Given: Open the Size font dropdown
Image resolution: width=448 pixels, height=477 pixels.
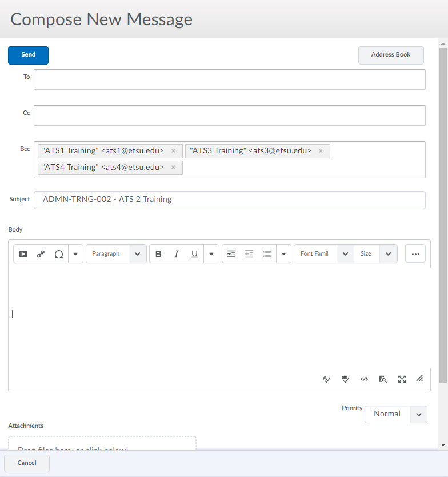Looking at the screenshot, I should tap(375, 254).
